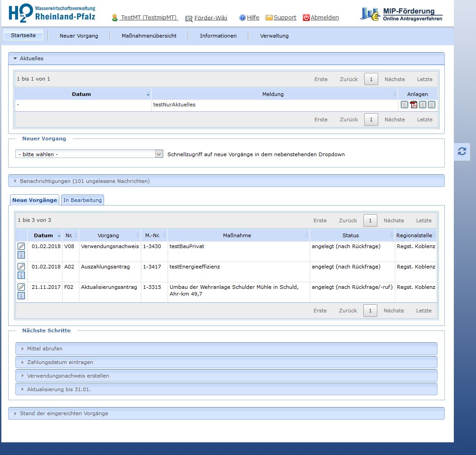The height and width of the screenshot is (455, 476).
Task: Open the 'bitte wählen' dropdown
Action: [x=89, y=154]
